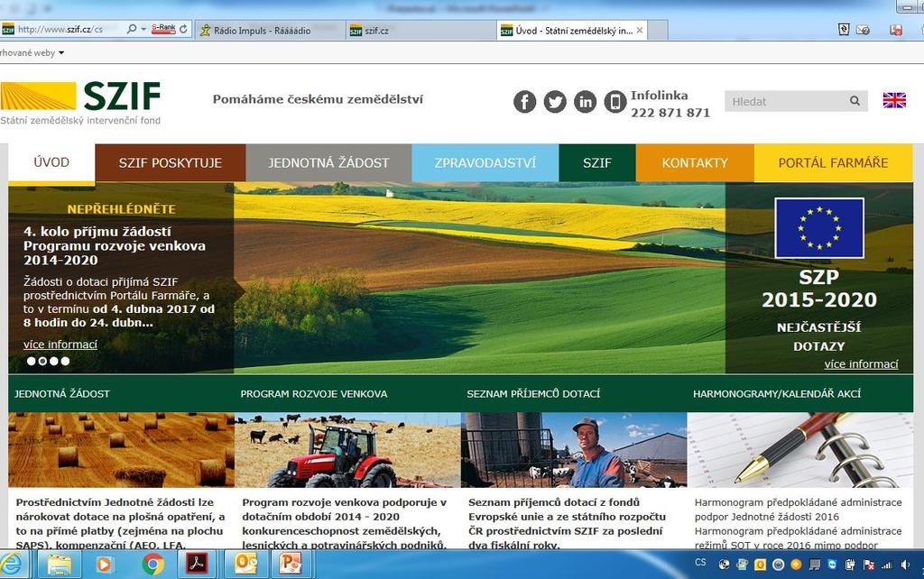Screen dimensions: 924x579
Task: Open the JEDNOTNÁ ŽÁDOST navigation menu
Action: pyautogui.click(x=328, y=162)
